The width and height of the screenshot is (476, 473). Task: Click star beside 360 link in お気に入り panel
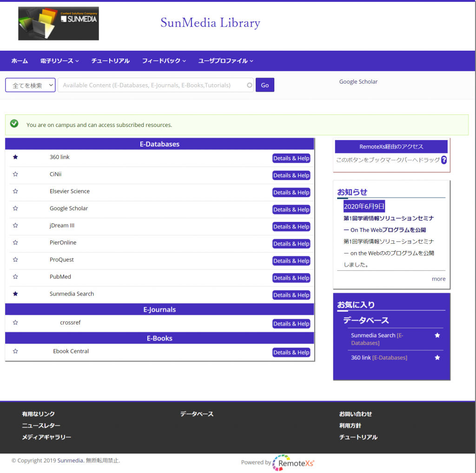437,358
